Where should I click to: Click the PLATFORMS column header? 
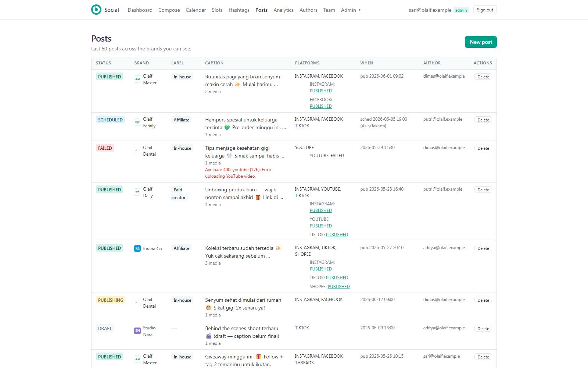coord(307,63)
